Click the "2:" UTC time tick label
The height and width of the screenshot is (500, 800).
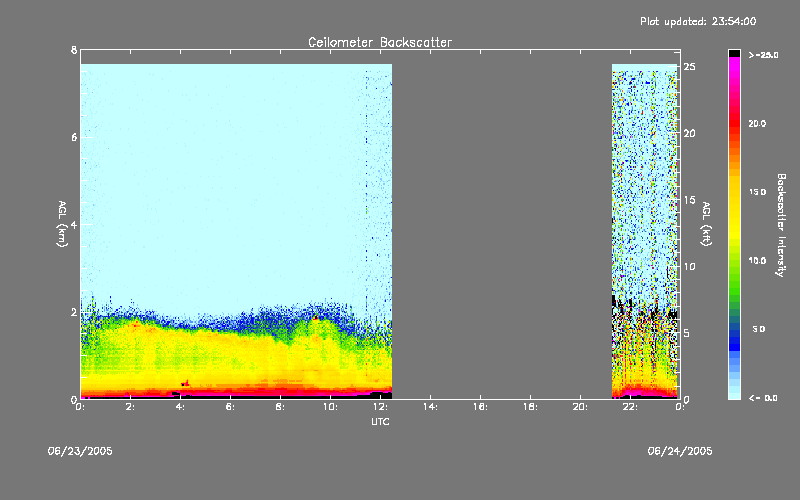click(131, 407)
